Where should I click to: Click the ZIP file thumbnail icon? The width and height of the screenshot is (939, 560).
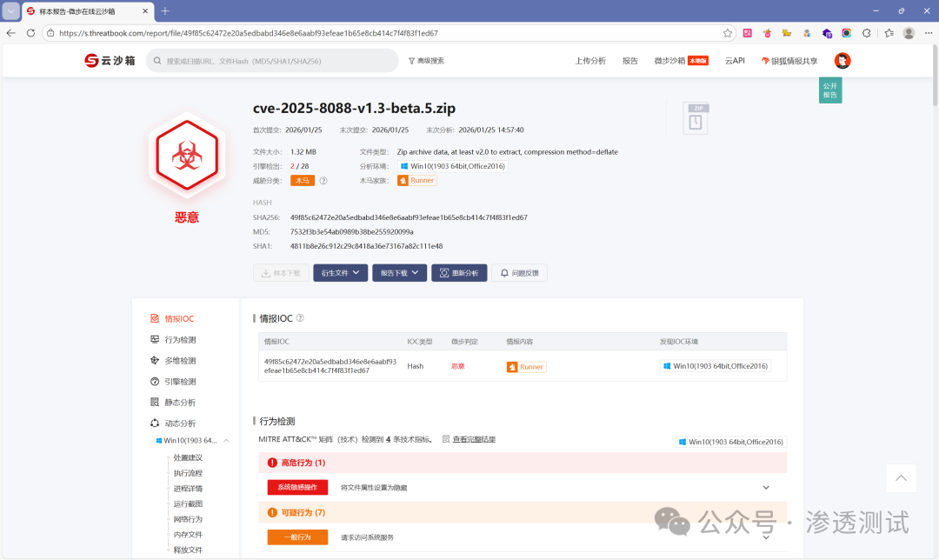(695, 118)
